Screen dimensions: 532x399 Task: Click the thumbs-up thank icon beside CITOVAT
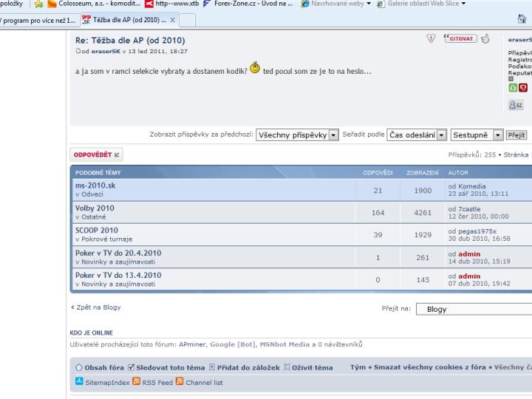pos(485,39)
